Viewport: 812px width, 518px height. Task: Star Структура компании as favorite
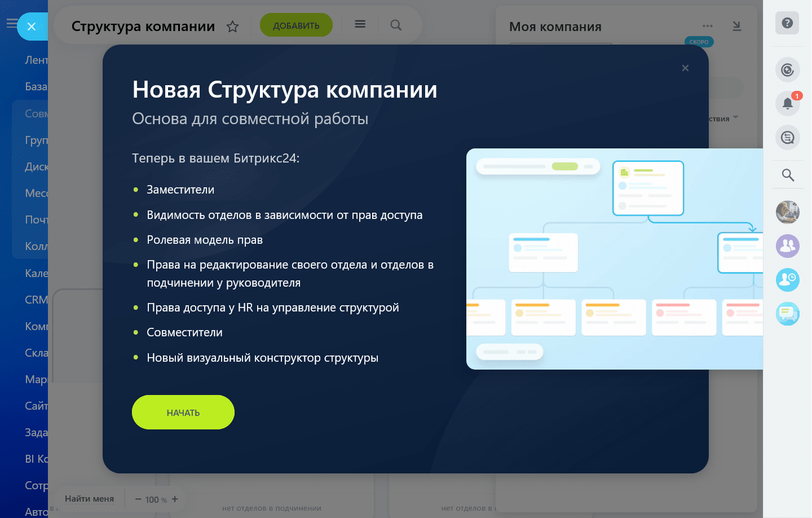tap(232, 26)
